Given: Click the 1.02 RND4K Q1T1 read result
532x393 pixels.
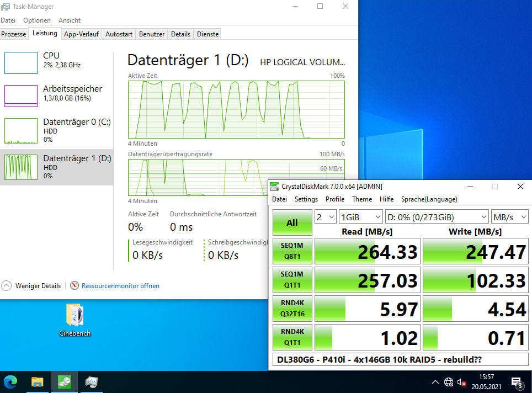Looking at the screenshot, I should tap(368, 337).
